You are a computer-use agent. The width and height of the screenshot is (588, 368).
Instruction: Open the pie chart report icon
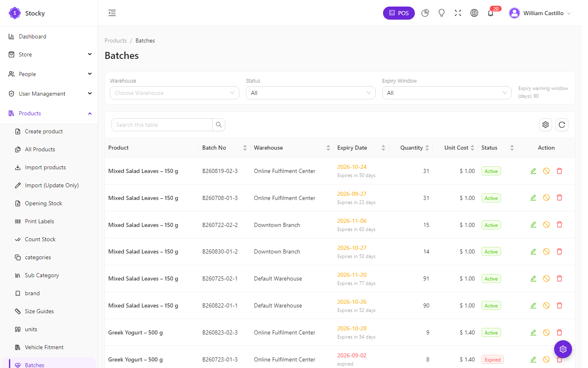425,13
